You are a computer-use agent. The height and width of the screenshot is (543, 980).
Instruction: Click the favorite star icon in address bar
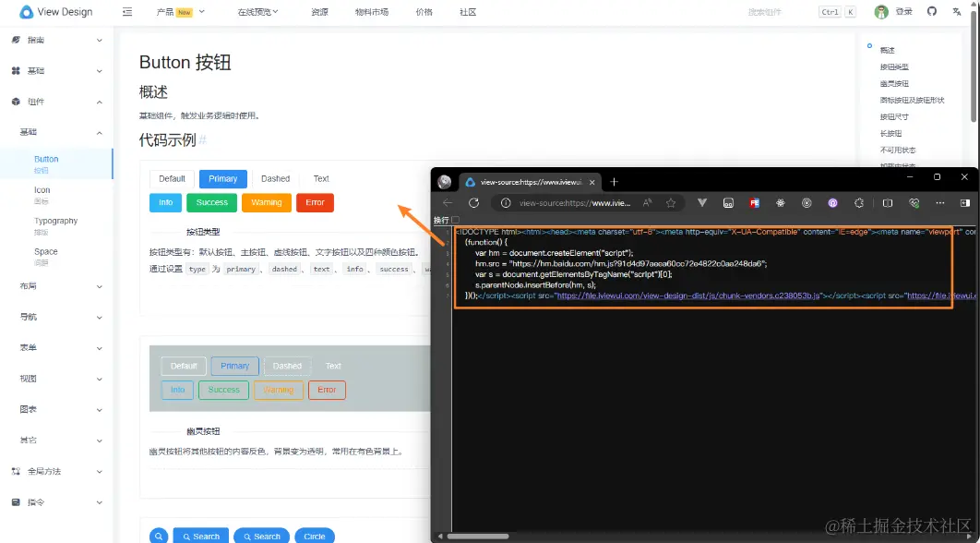[671, 202]
